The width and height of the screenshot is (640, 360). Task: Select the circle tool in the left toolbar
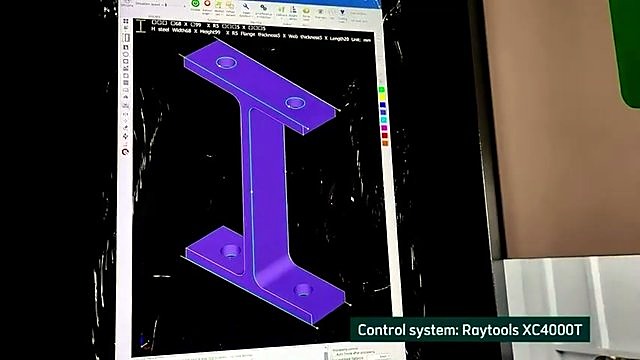pyautogui.click(x=126, y=55)
